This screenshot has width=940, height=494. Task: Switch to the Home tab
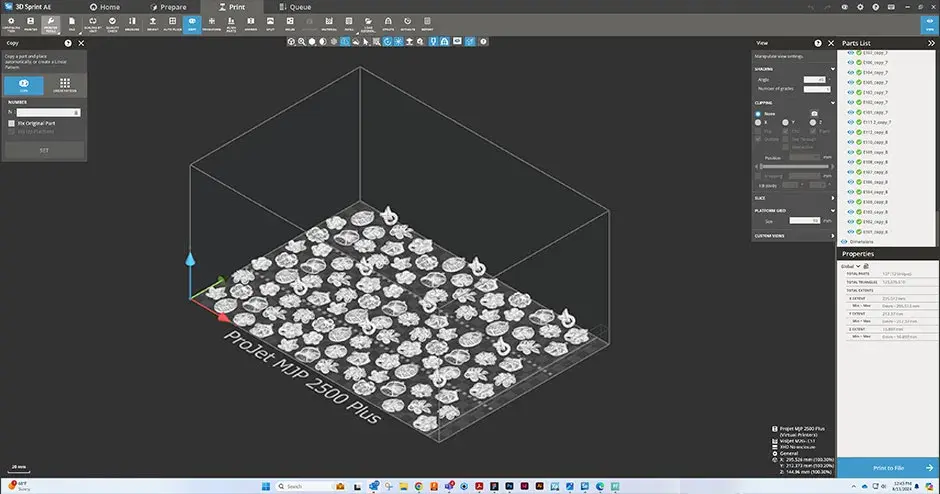(x=105, y=7)
